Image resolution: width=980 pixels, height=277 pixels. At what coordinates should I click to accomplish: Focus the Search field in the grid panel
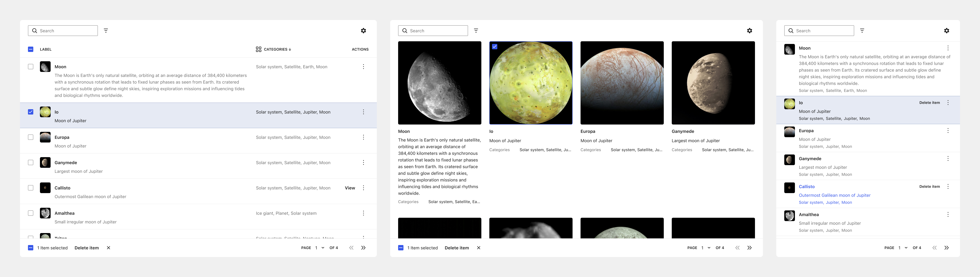coord(433,30)
